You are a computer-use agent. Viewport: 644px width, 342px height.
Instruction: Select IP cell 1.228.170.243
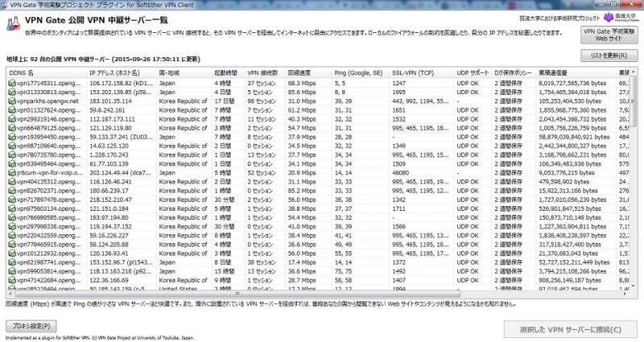point(109,155)
